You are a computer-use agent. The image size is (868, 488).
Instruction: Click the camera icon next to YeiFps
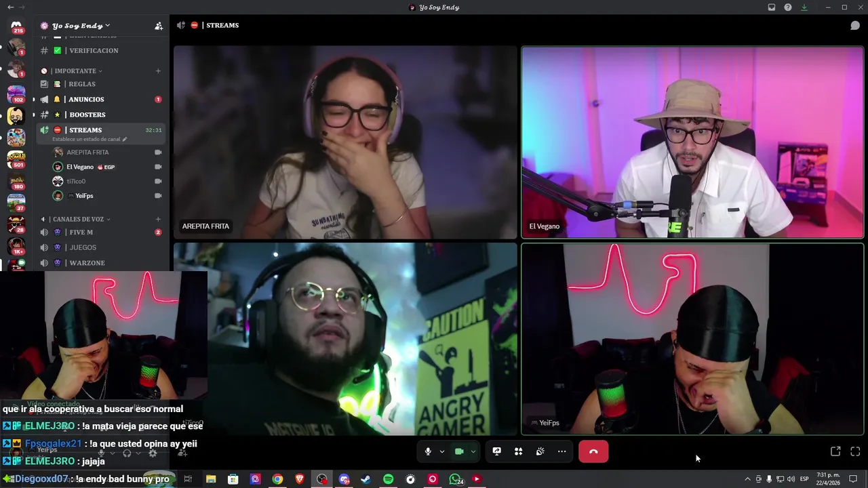click(158, 196)
